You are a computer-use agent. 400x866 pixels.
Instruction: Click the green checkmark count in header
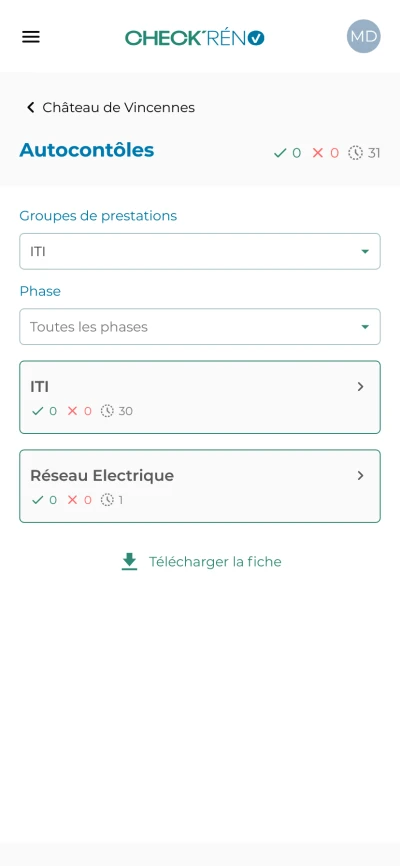click(287, 153)
